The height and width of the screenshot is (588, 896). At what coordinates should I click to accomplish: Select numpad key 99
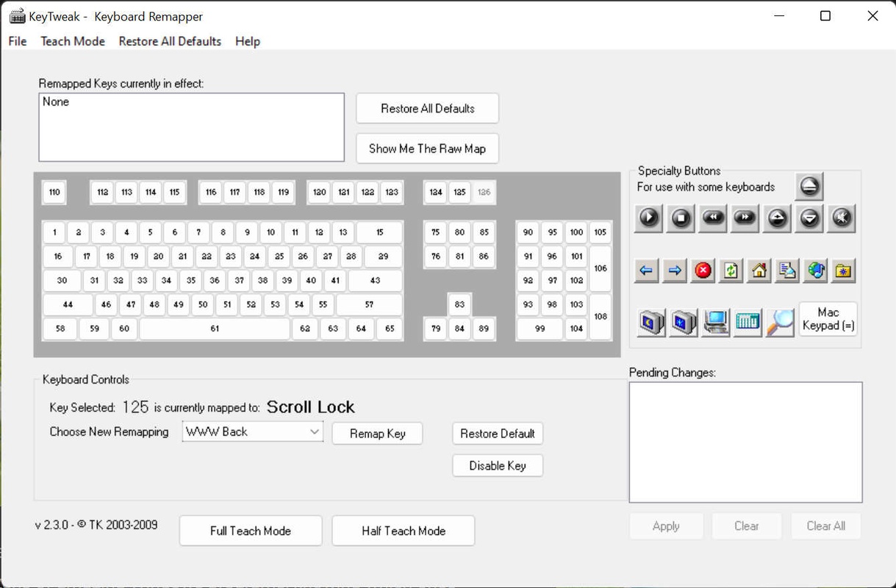point(540,329)
